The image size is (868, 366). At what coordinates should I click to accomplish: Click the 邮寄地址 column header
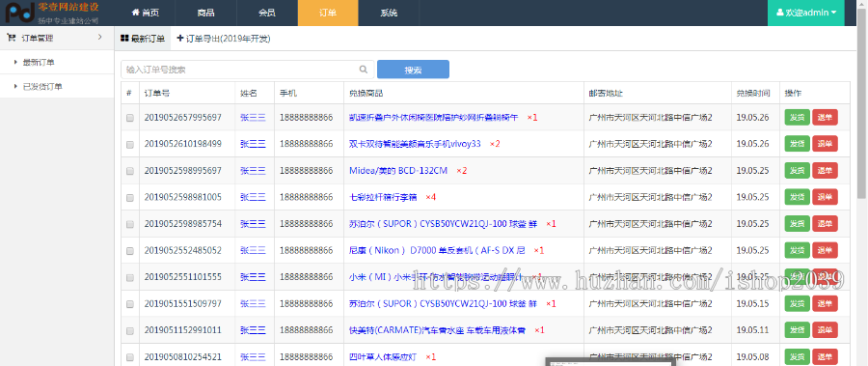(607, 93)
